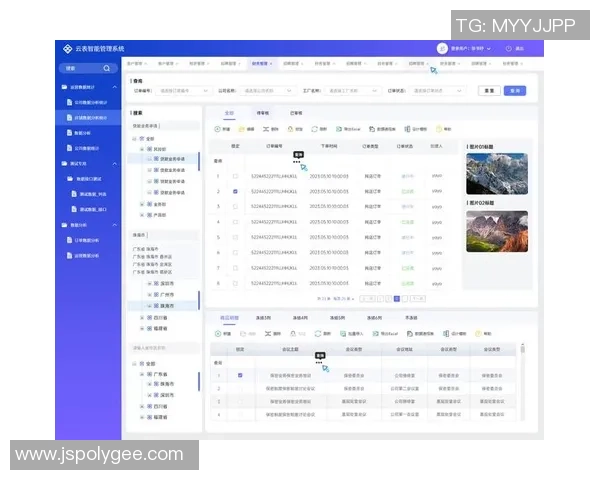This screenshot has width=600, height=480.
Task: Click the red mountain thumbnail 图片02
Action: [497, 231]
